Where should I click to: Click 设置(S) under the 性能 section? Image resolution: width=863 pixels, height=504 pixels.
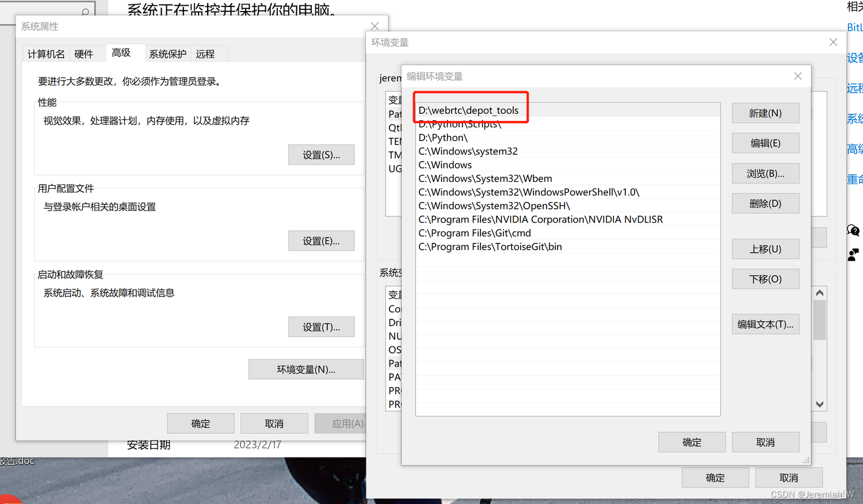click(321, 154)
